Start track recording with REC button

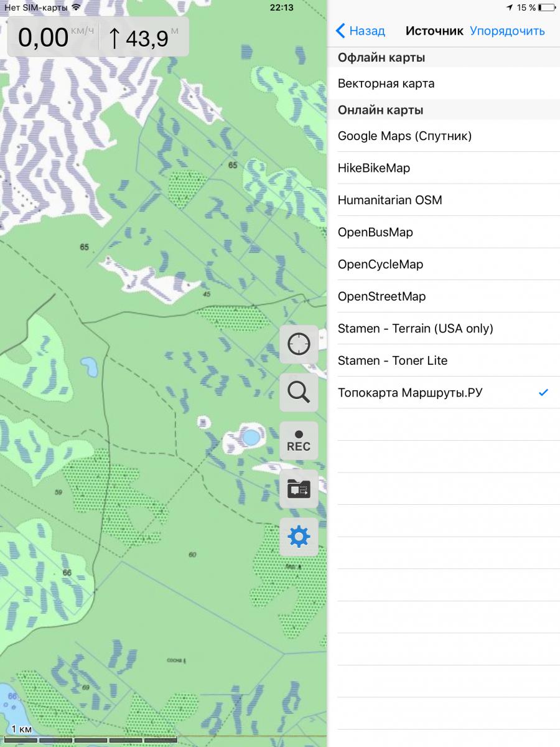click(299, 441)
